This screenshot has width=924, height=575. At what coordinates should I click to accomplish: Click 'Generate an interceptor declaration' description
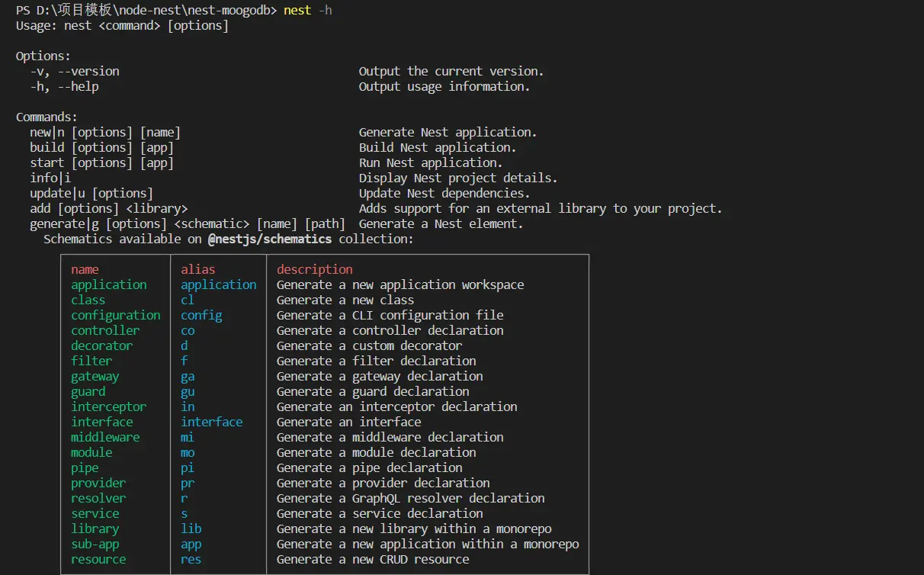click(x=397, y=406)
